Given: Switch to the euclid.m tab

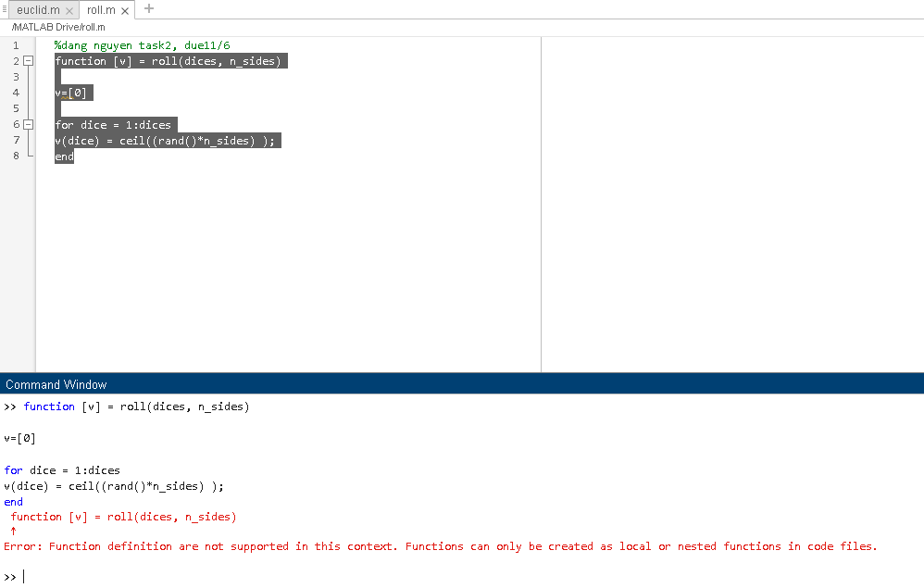Looking at the screenshot, I should (37, 10).
